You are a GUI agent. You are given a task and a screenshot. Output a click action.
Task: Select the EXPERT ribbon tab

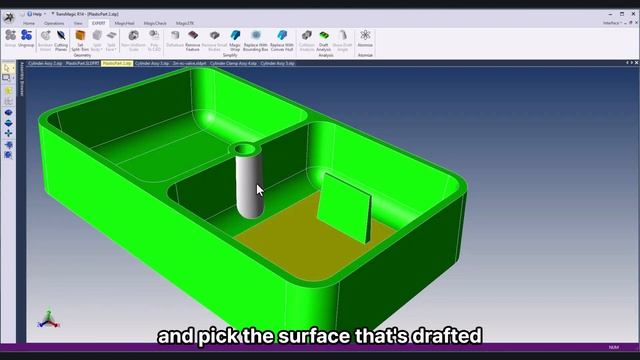[98, 23]
